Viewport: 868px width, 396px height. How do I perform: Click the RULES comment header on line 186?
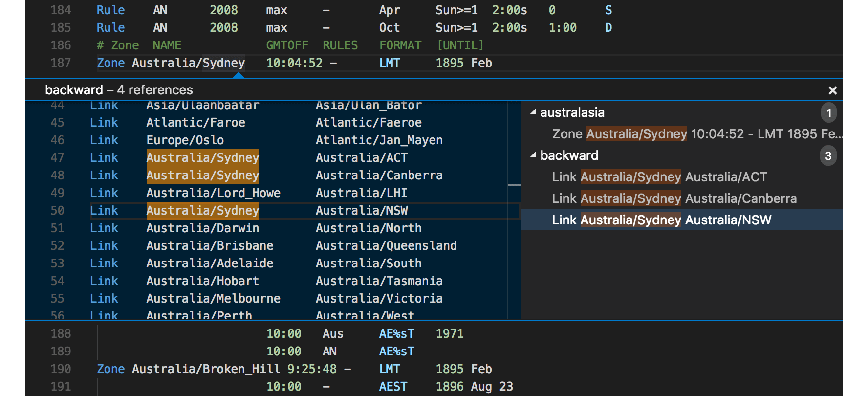click(340, 45)
